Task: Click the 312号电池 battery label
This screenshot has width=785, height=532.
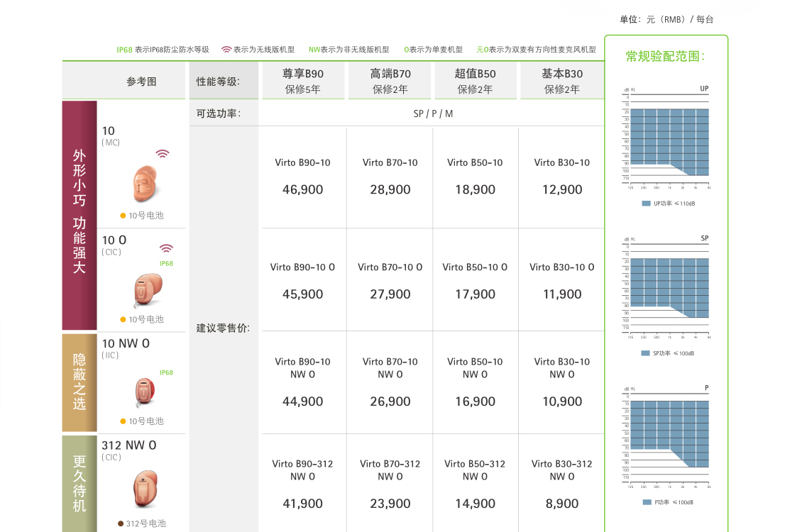Action: point(146,523)
